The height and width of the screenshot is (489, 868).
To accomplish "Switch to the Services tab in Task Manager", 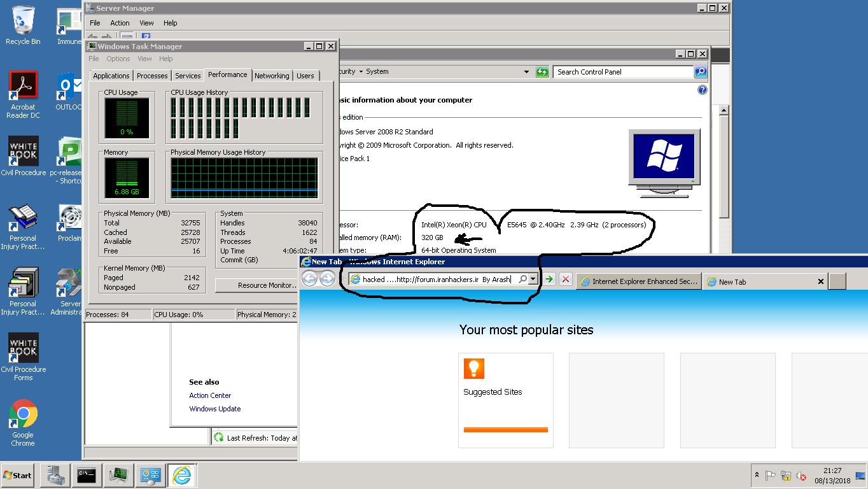I will point(188,76).
